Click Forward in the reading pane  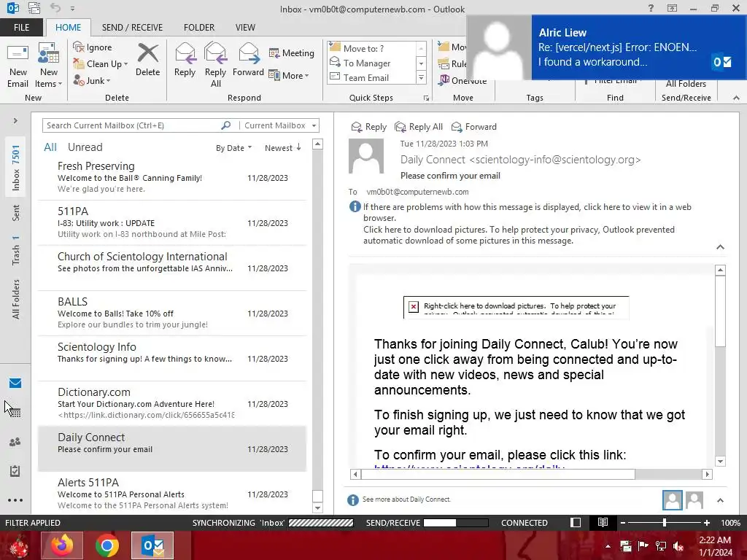coord(474,127)
